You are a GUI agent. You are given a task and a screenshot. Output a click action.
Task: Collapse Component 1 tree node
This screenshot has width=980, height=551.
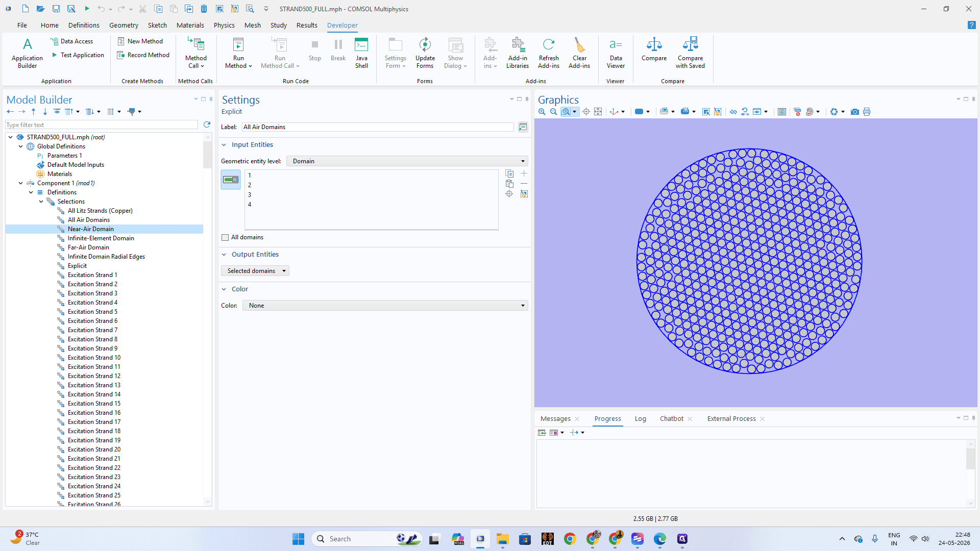21,183
